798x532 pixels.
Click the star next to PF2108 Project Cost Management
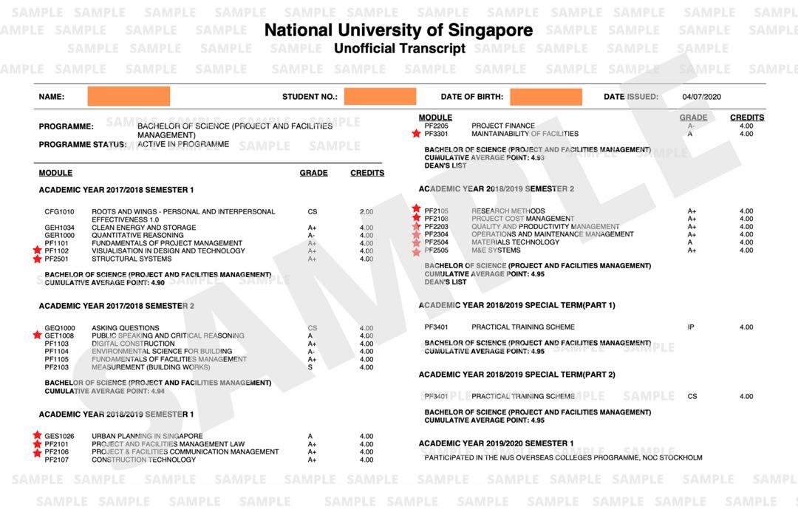pyautogui.click(x=416, y=219)
